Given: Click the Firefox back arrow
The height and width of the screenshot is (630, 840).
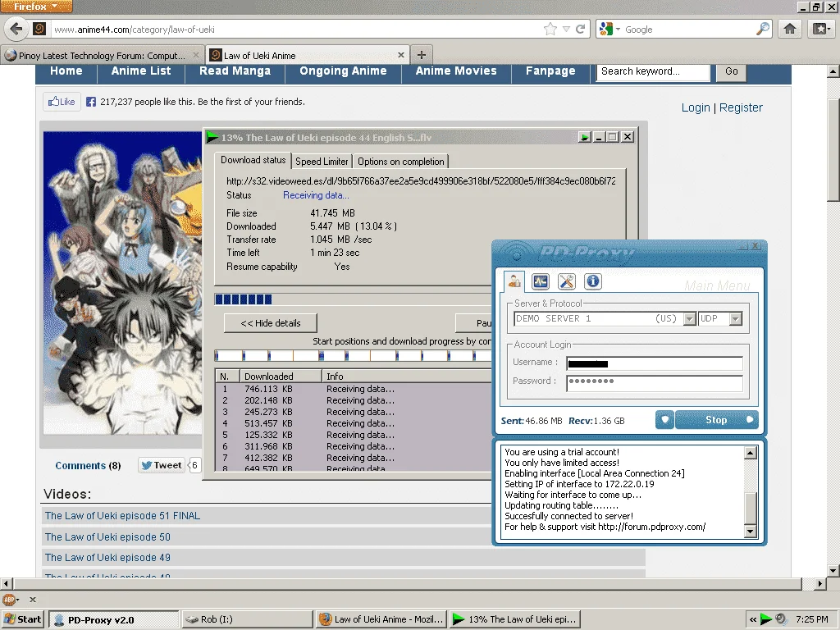Looking at the screenshot, I should point(16,29).
